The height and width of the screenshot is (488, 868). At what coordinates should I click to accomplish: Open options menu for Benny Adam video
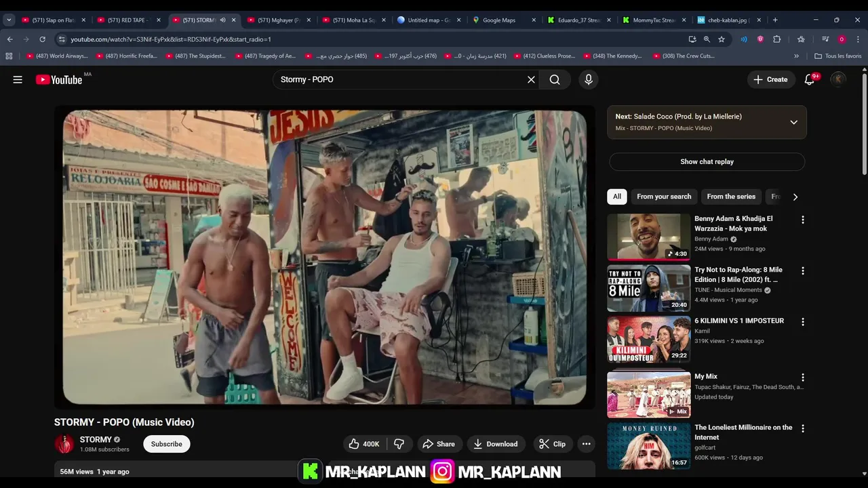click(803, 220)
